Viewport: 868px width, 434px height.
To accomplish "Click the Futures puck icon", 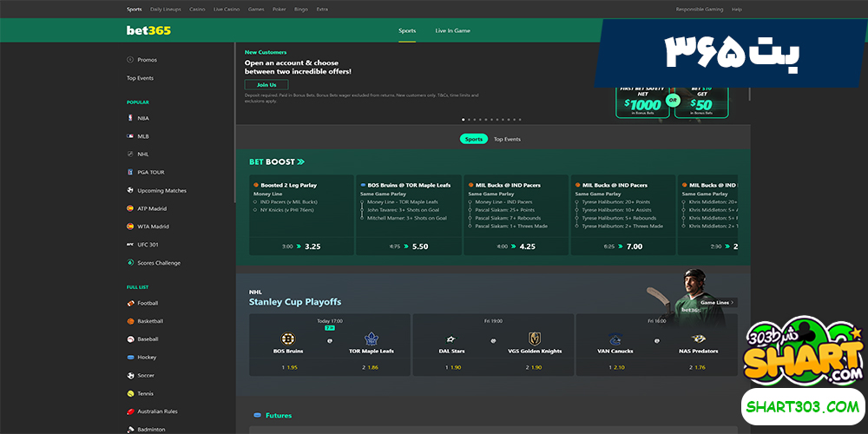I will [257, 415].
